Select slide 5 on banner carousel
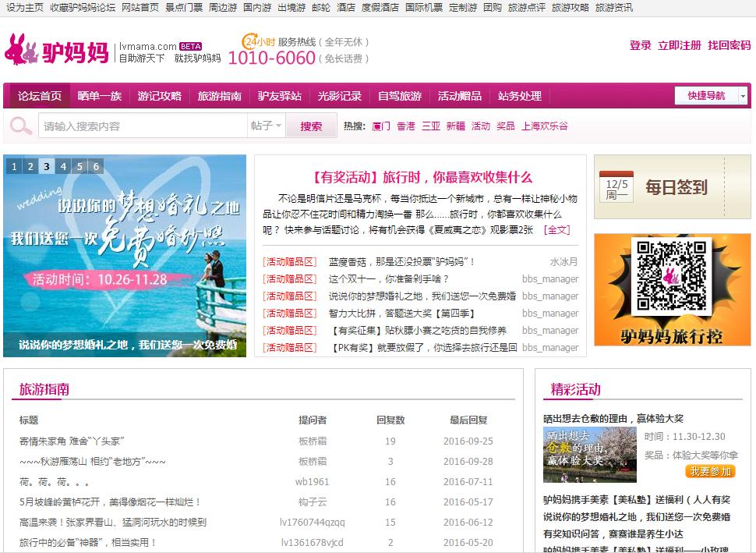Image resolution: width=756 pixels, height=553 pixels. pyautogui.click(x=79, y=166)
